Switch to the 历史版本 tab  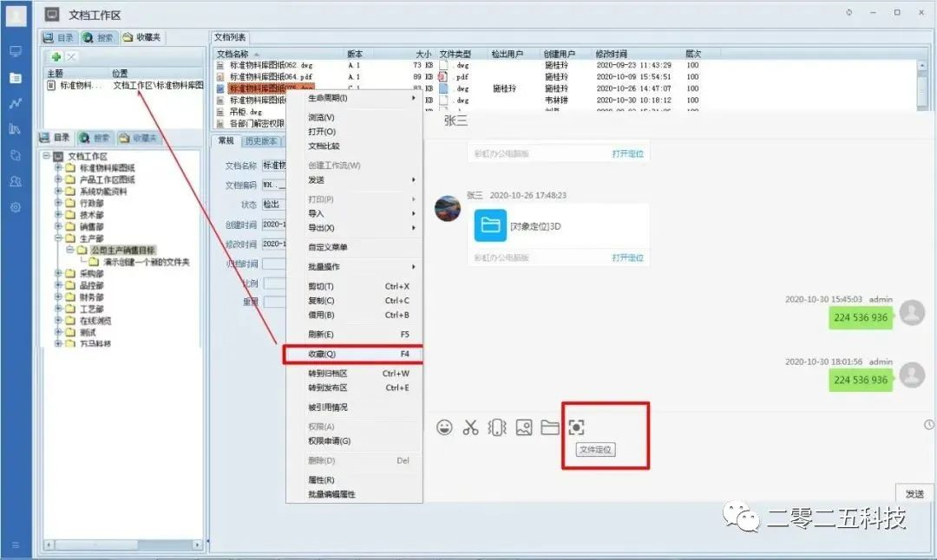tap(260, 141)
